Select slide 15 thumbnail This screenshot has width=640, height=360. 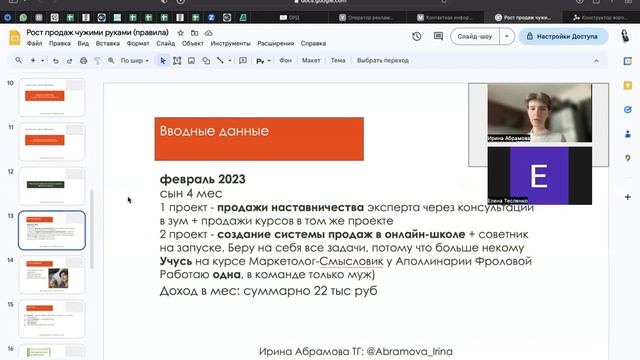pos(52,319)
